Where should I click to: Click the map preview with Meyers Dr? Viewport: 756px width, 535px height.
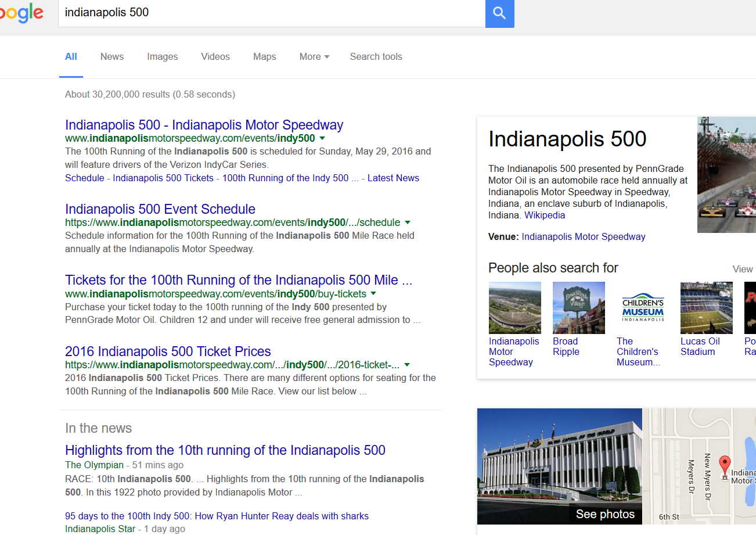pos(699,466)
